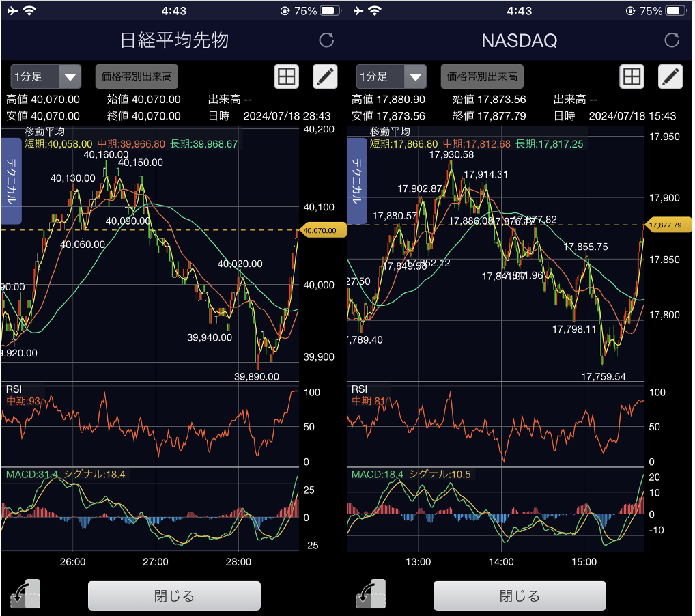
Task: Tap the NASDAQ title
Action: pyautogui.click(x=519, y=41)
